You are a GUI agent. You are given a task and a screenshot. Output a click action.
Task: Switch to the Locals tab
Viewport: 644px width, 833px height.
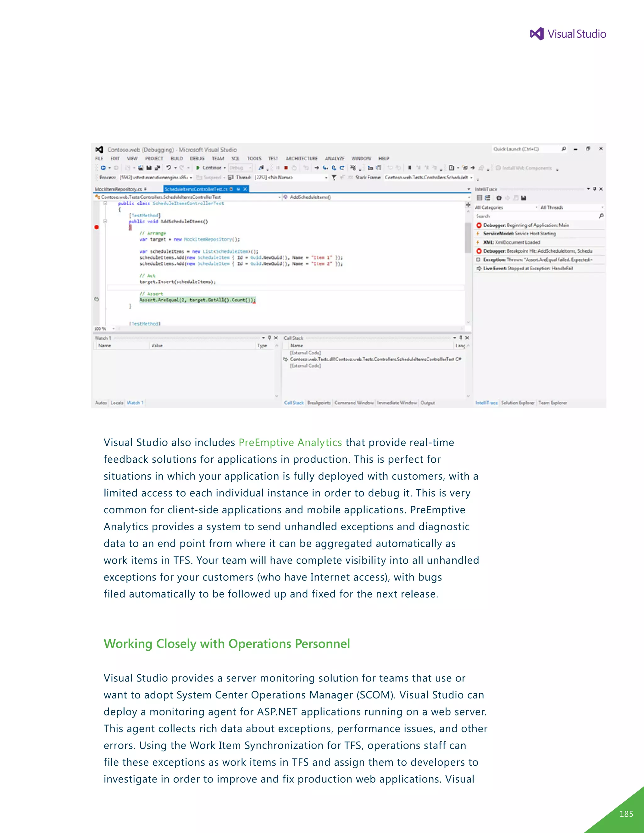click(117, 403)
